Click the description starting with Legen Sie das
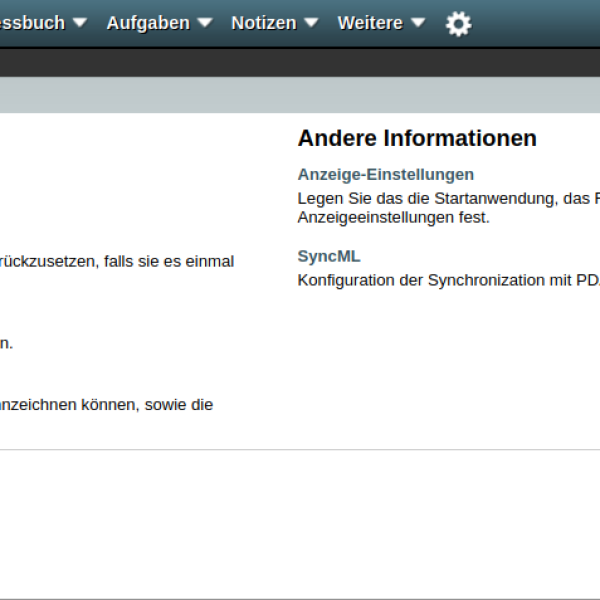 point(448,199)
